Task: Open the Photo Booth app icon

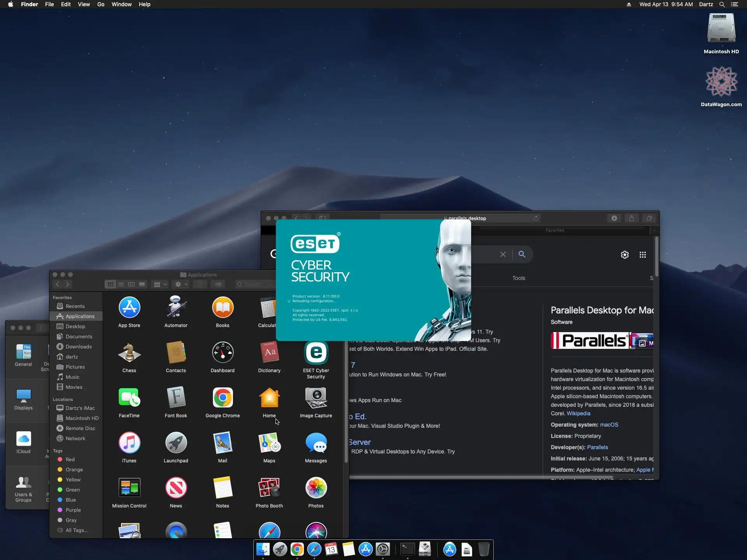Action: pyautogui.click(x=269, y=488)
